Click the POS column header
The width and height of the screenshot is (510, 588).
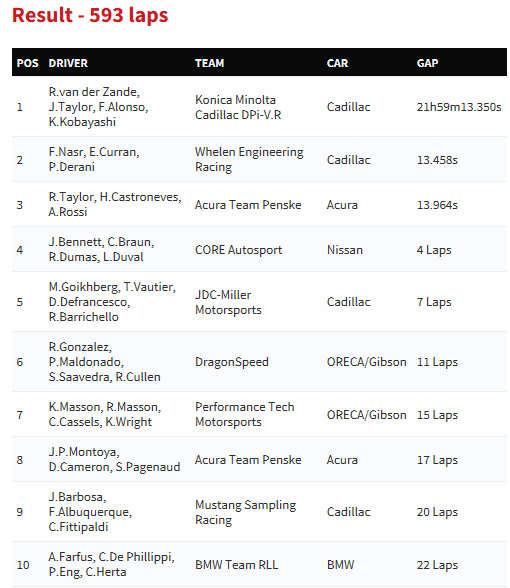pos(27,63)
